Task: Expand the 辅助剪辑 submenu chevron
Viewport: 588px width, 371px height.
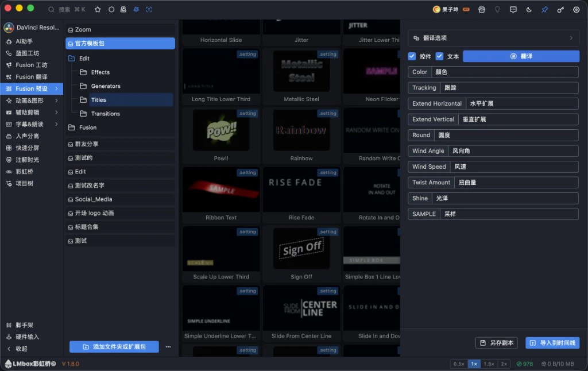Action: tap(57, 112)
